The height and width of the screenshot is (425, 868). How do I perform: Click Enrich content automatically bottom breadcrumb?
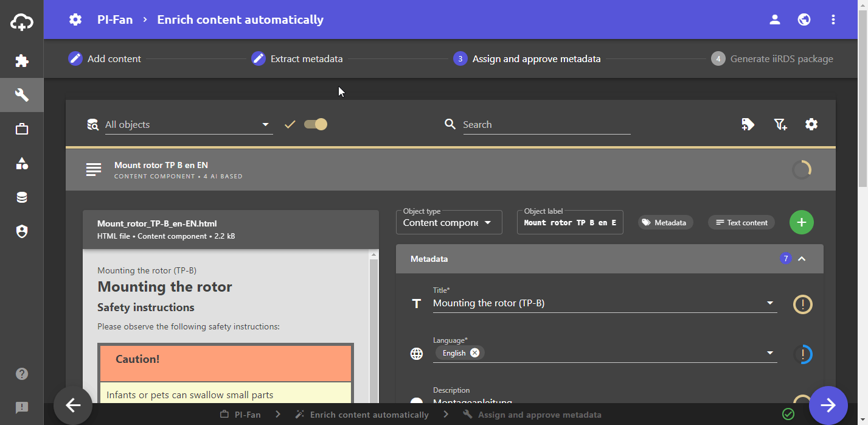click(362, 415)
